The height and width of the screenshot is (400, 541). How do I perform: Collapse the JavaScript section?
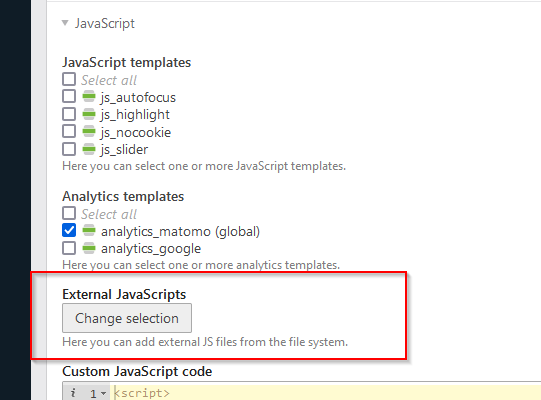pyautogui.click(x=65, y=23)
